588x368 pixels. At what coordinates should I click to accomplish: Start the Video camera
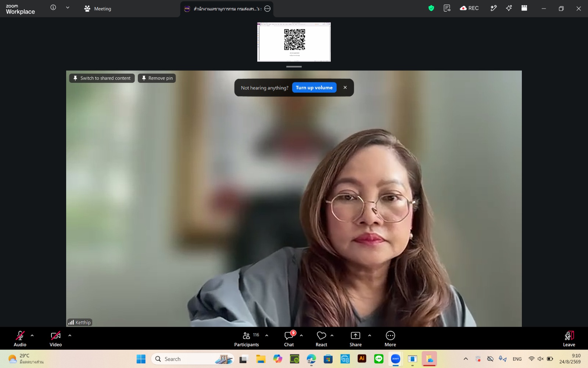point(55,339)
